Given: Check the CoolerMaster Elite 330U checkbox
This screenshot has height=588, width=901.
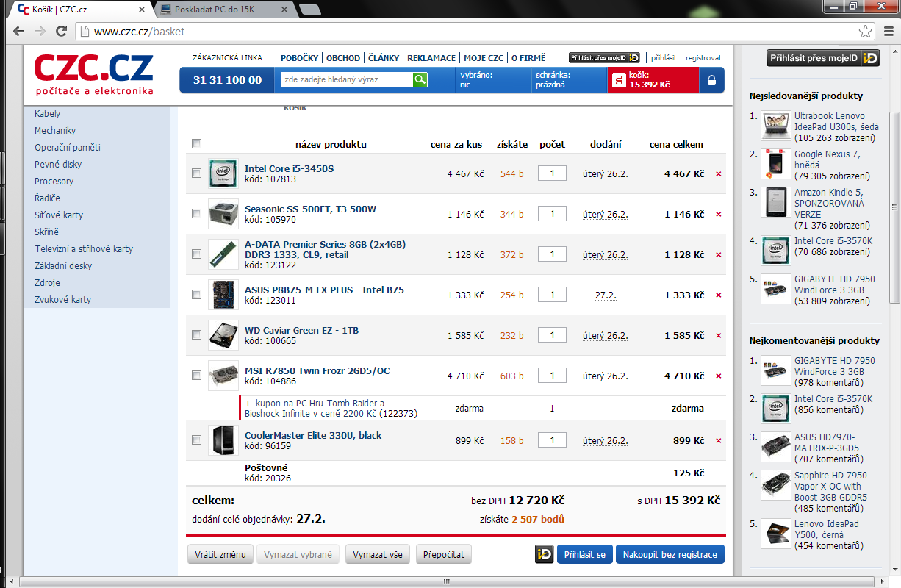Looking at the screenshot, I should tap(196, 440).
